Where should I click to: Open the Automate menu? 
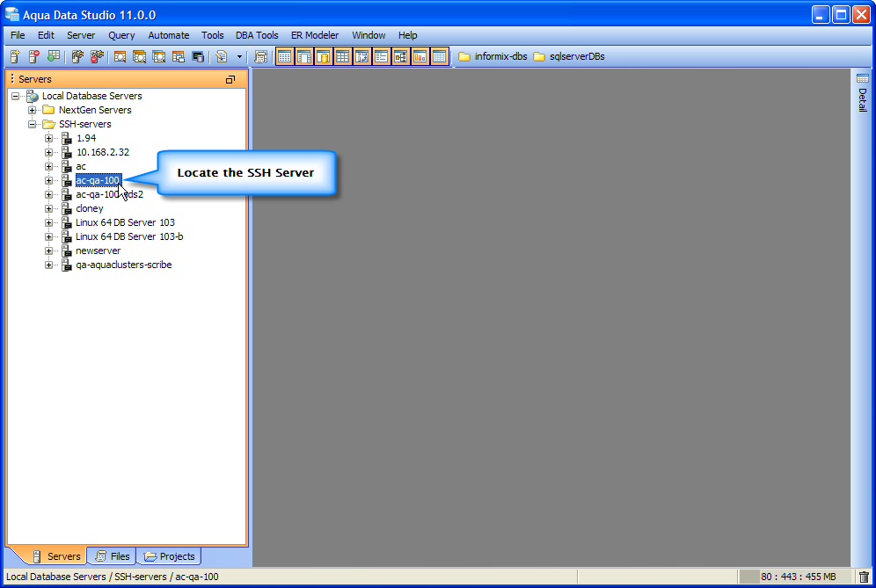(169, 35)
